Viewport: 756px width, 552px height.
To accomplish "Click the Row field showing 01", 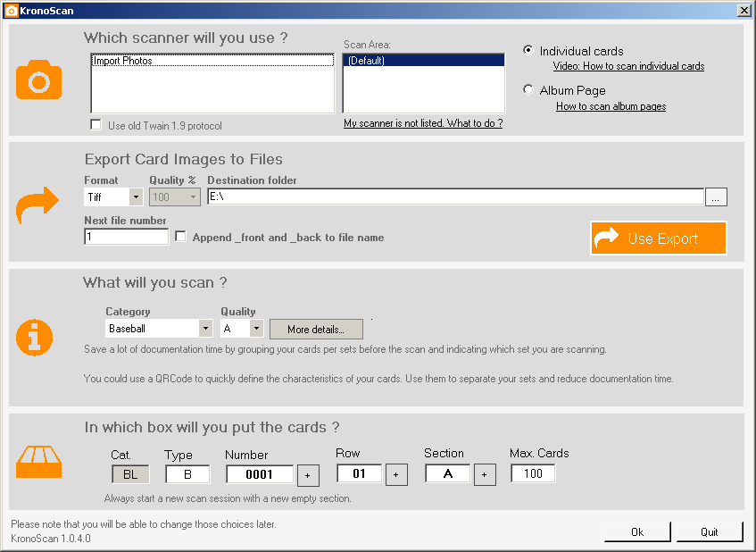I will click(359, 473).
